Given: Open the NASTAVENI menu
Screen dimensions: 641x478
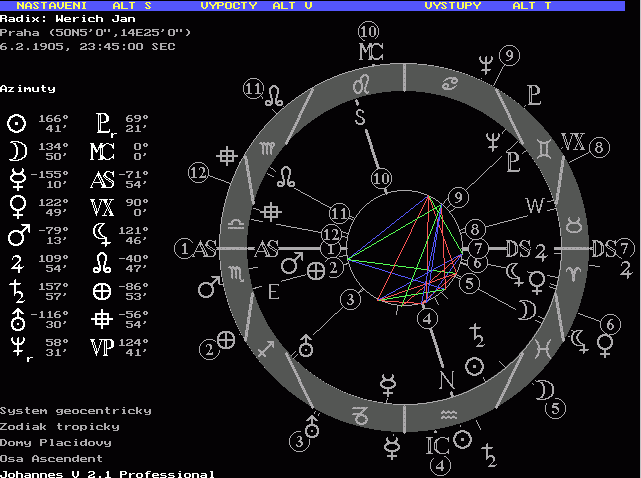Looking at the screenshot, I should coord(50,5).
